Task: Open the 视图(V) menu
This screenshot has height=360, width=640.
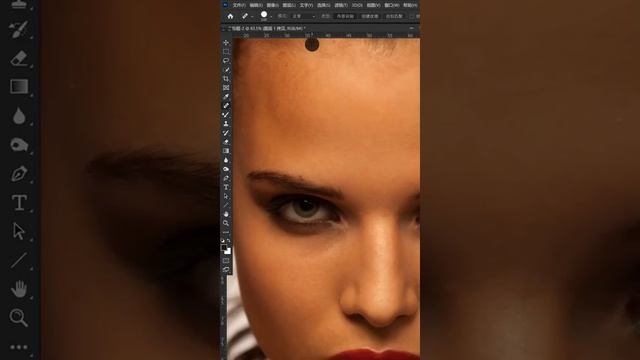Action: click(x=373, y=5)
